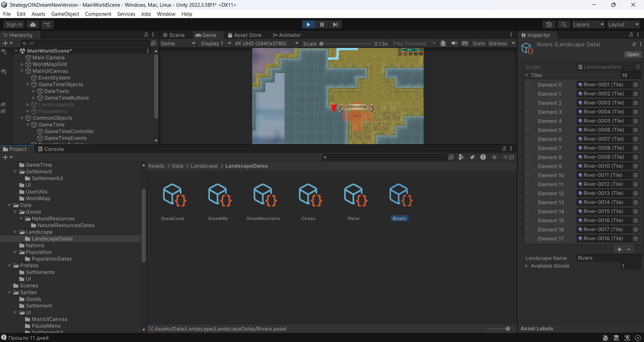Toggle visibility eye for MainUICanvas
Viewport: 644px width, 342px height.
click(x=3, y=71)
